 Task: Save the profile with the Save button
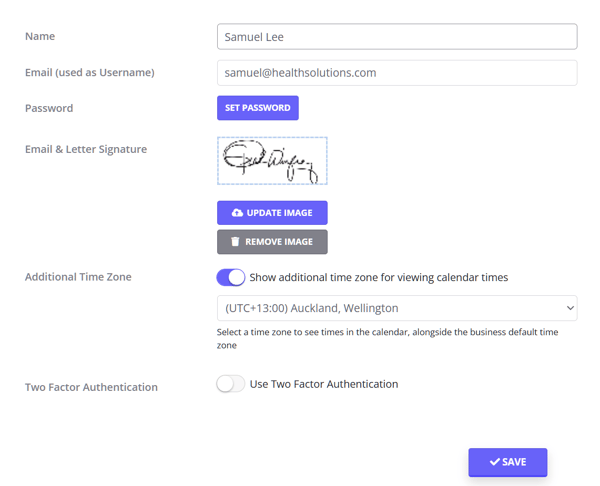click(x=508, y=462)
